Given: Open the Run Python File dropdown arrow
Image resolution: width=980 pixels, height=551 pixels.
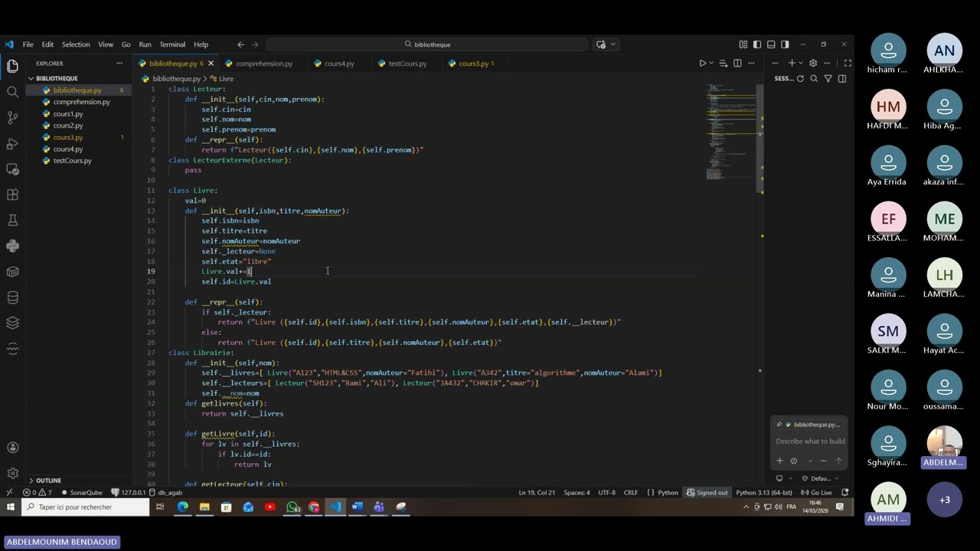Looking at the screenshot, I should tap(711, 64).
